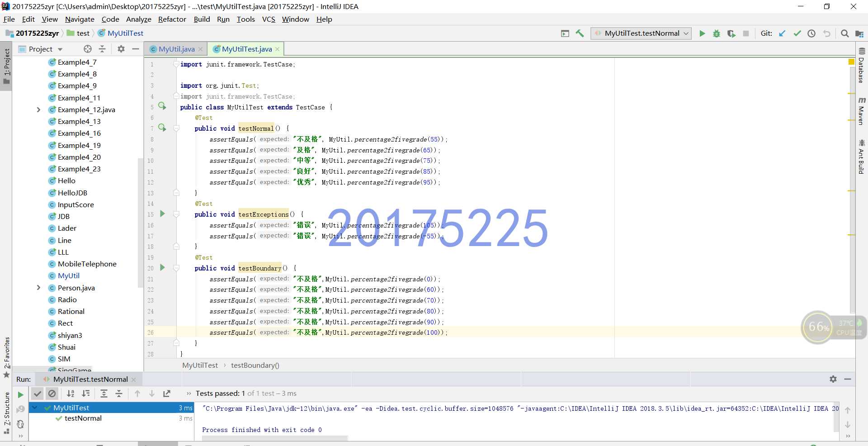
Task: Run MyUtilTest.testNormal with green play button
Action: (702, 33)
